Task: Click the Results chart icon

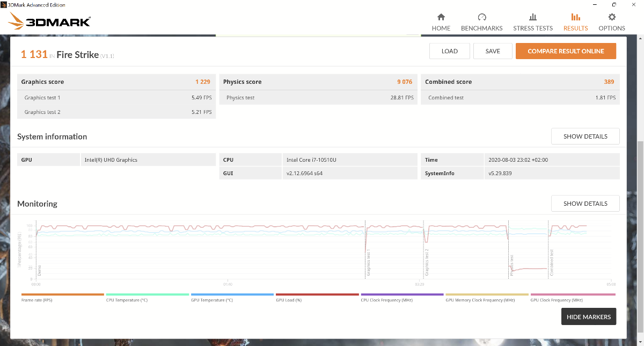Action: pos(575,17)
